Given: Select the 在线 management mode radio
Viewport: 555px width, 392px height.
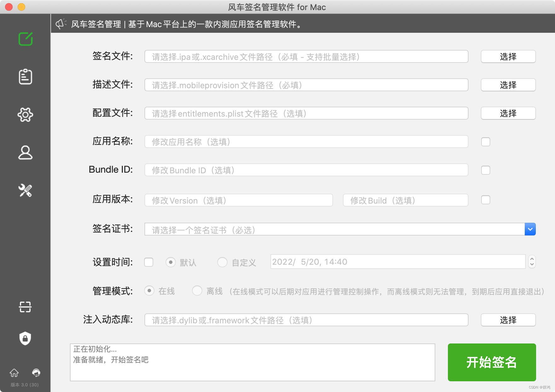Looking at the screenshot, I should 149,291.
